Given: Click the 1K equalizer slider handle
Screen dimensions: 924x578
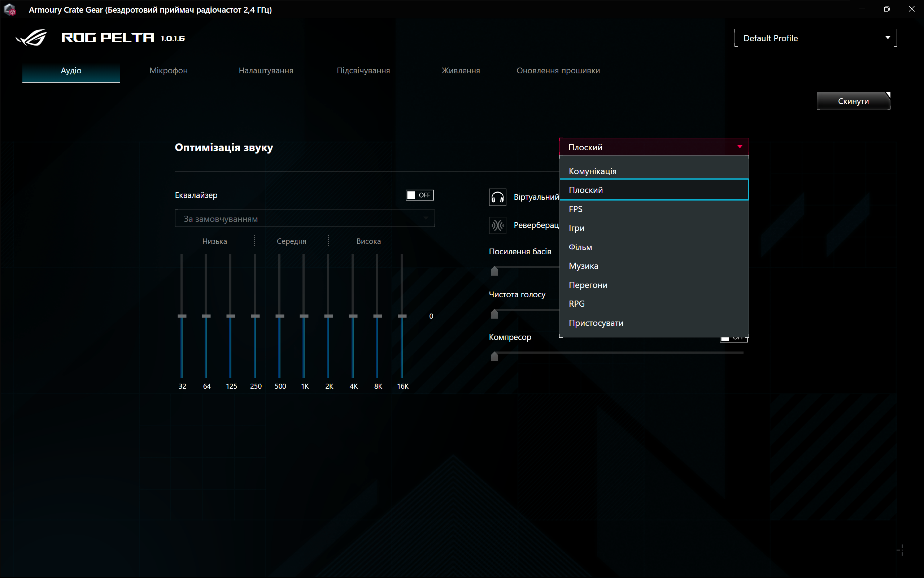Looking at the screenshot, I should [x=304, y=316].
